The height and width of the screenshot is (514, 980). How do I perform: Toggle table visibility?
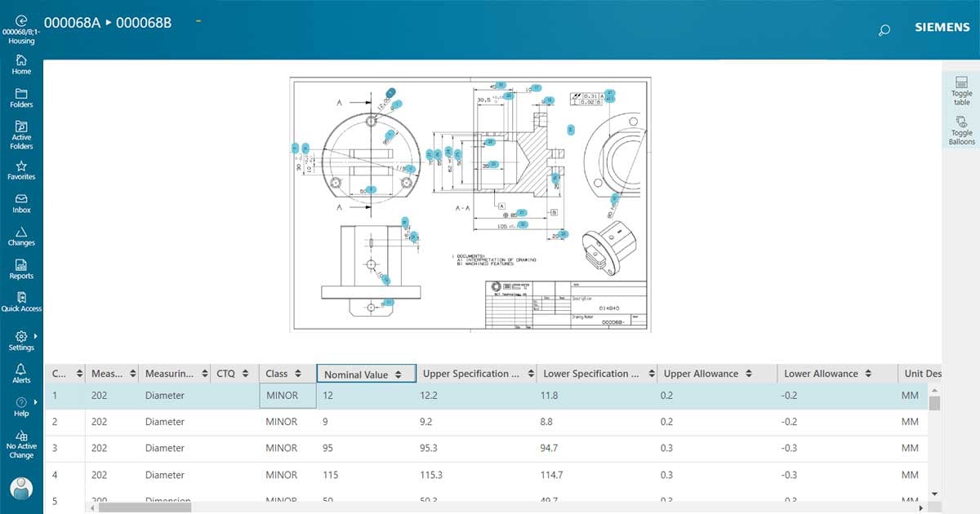coord(961,90)
